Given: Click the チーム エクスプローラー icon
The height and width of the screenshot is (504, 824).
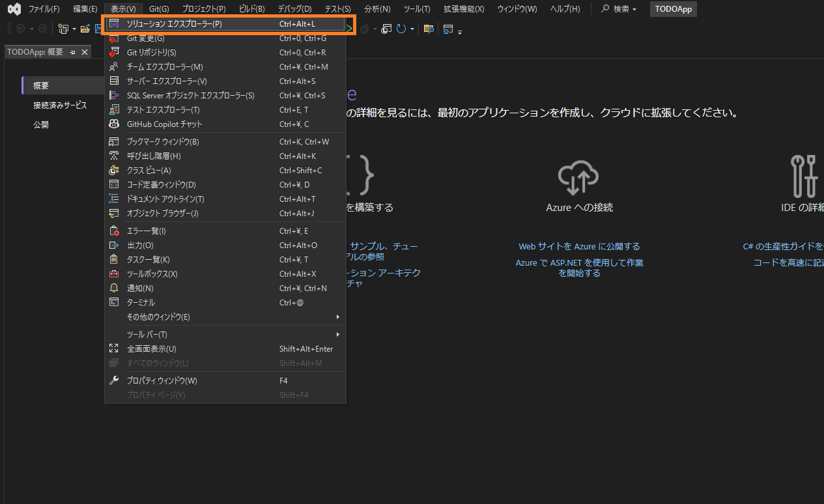Looking at the screenshot, I should coord(113,67).
